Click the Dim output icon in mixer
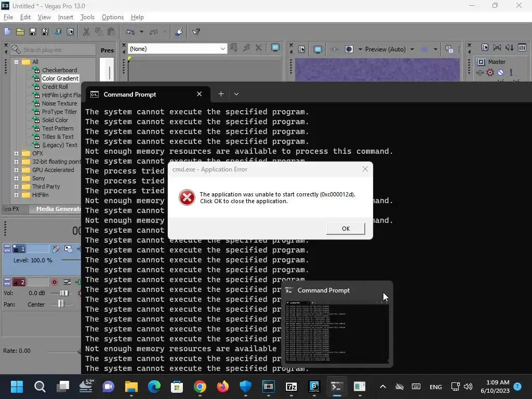This screenshot has height=399, width=532. [509, 47]
